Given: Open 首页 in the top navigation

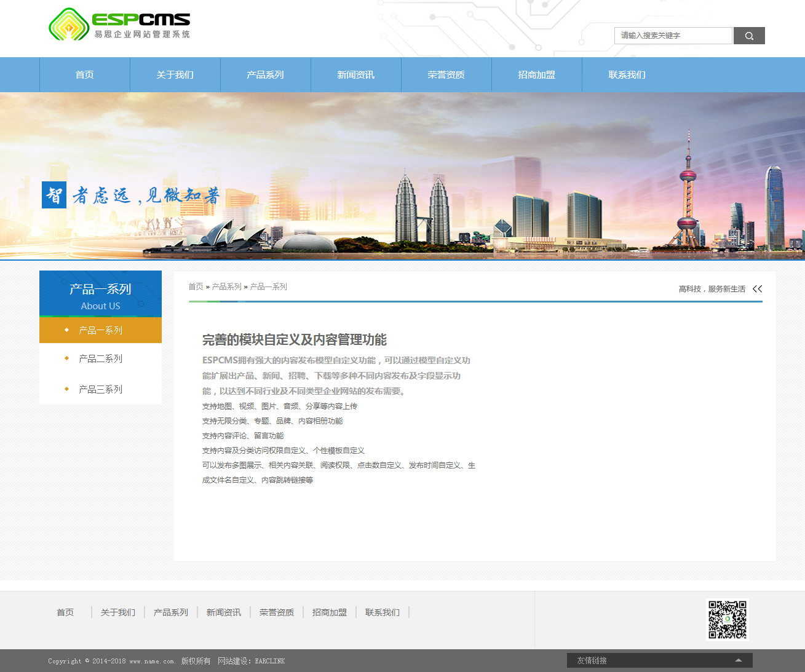Looking at the screenshot, I should tap(85, 75).
